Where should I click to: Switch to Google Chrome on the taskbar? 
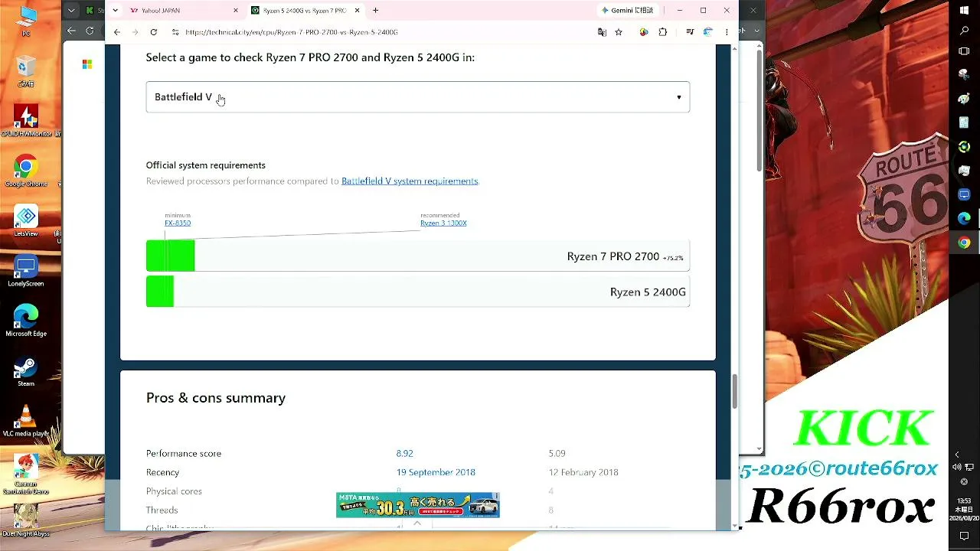click(964, 243)
